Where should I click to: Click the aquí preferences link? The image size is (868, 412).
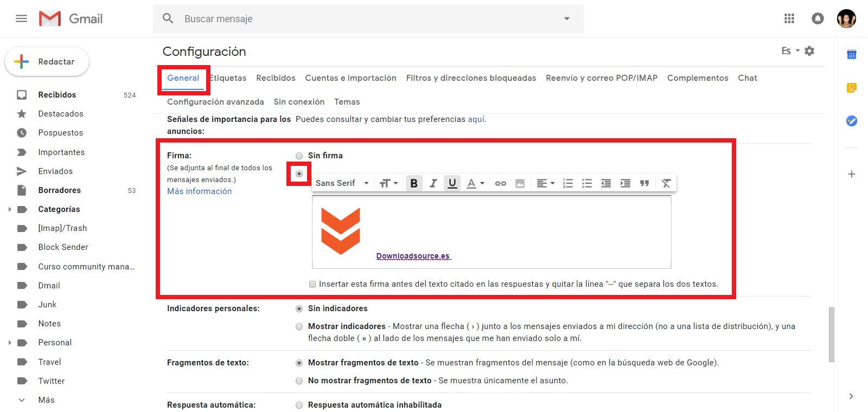pyautogui.click(x=476, y=119)
